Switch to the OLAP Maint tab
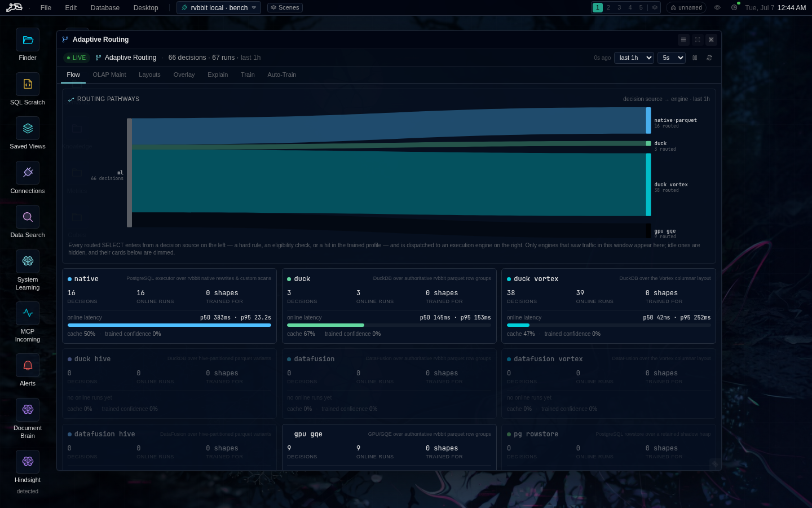 click(x=109, y=75)
